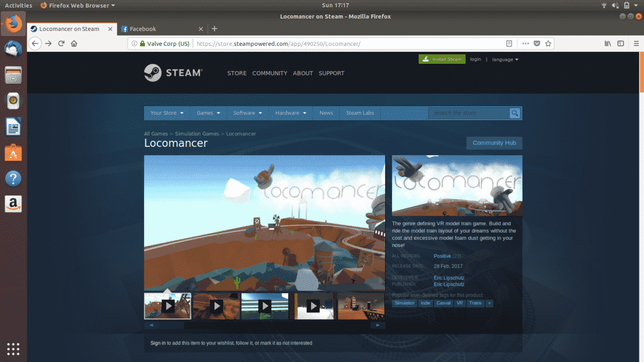This screenshot has height=362, width=644.
Task: Open ABOUT in the Steam header
Action: 303,73
